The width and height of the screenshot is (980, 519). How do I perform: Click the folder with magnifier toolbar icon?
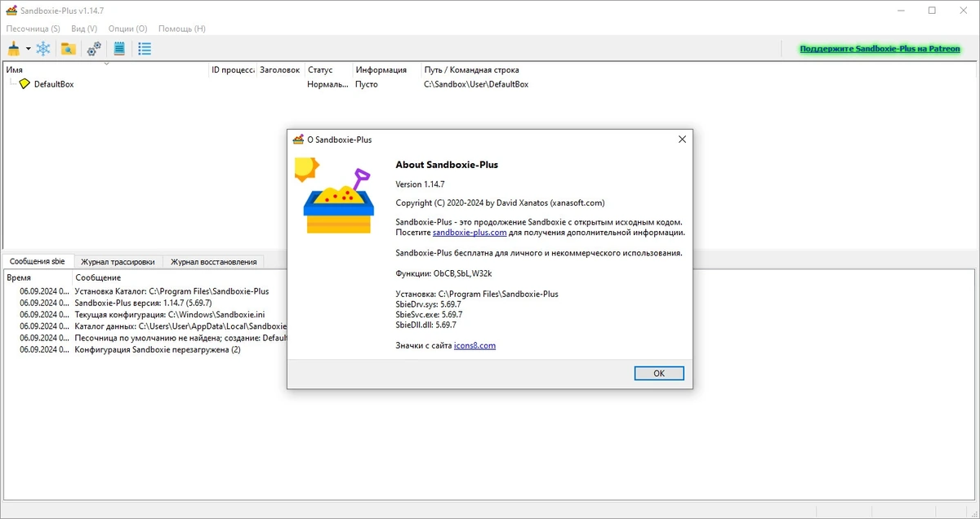point(69,49)
